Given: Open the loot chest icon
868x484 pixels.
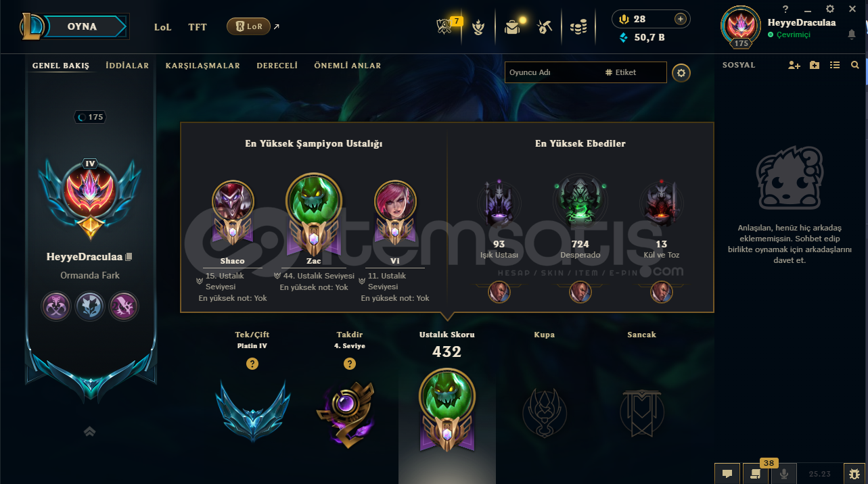Looking at the screenshot, I should (x=513, y=27).
